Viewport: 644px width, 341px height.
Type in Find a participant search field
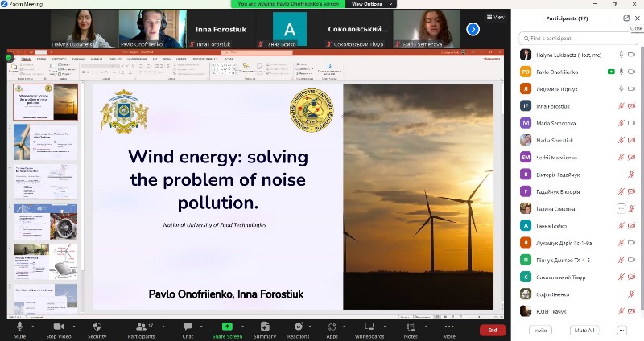(x=576, y=38)
